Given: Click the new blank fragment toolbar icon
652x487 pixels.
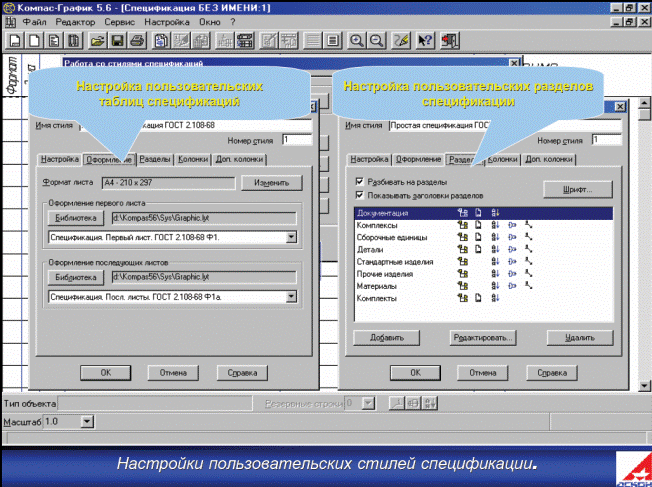Looking at the screenshot, I should pos(34,41).
